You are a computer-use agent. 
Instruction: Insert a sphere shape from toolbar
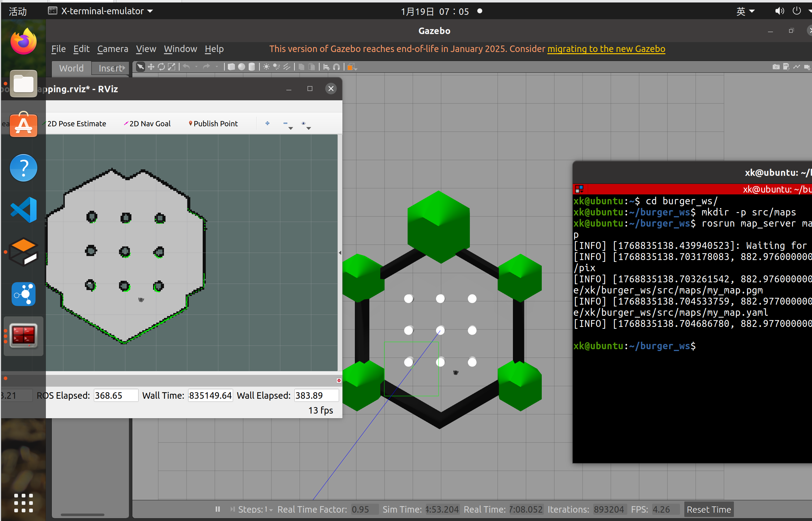[x=241, y=67]
